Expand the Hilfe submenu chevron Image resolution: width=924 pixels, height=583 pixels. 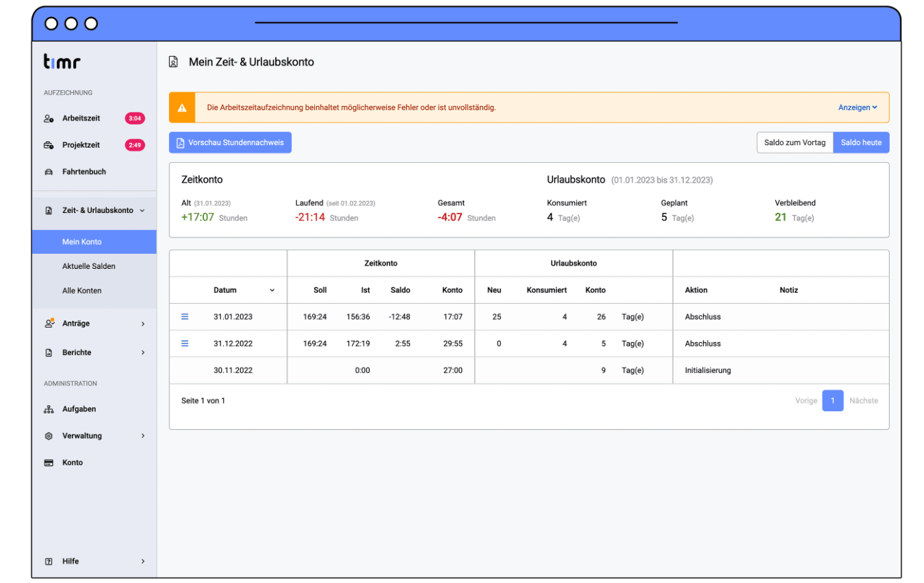pos(142,561)
